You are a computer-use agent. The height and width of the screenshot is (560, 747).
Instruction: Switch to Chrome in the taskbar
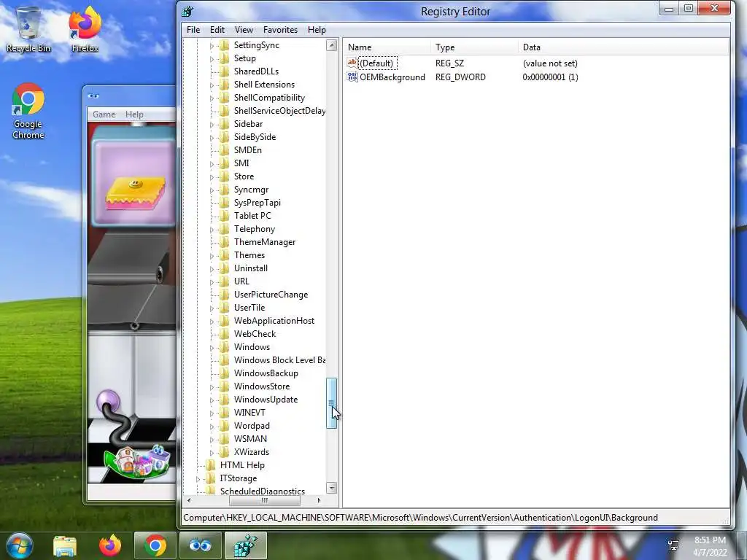(x=155, y=545)
